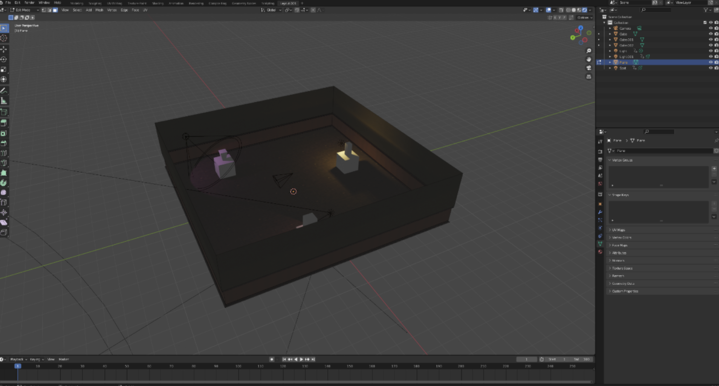Toggle rendered viewport shading mode

[584, 10]
